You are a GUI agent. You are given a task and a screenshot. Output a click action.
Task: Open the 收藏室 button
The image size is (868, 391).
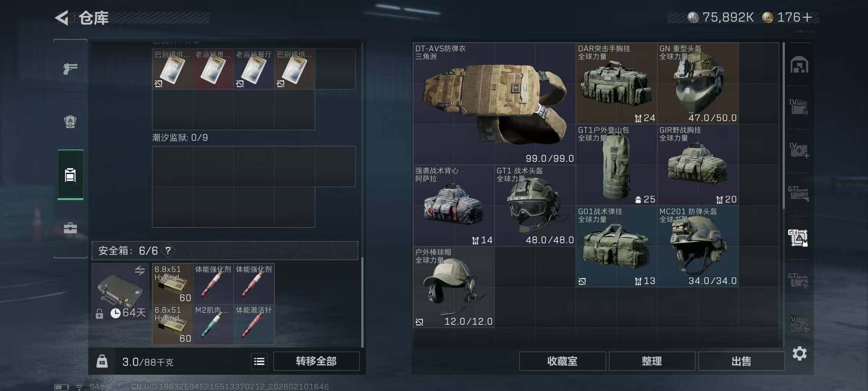(562, 361)
